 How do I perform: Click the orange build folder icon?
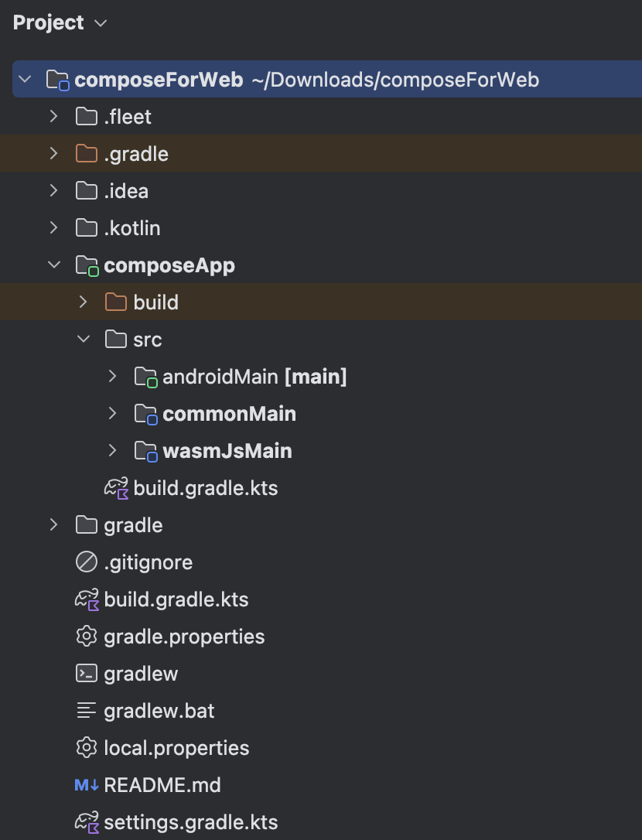click(116, 302)
